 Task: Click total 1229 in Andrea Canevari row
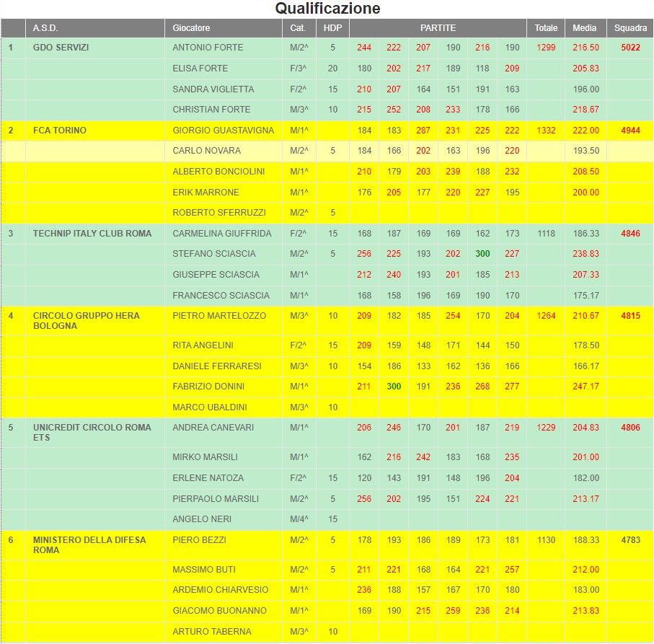click(x=546, y=428)
